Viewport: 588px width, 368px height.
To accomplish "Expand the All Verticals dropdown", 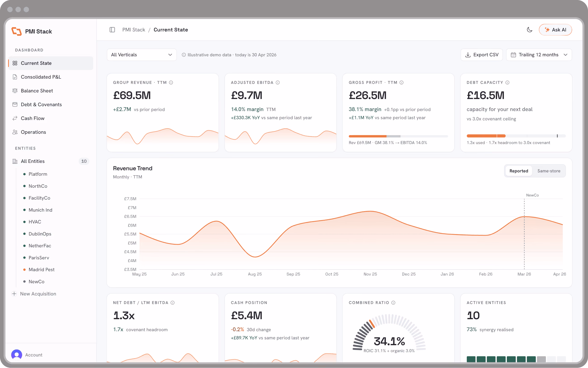I will point(142,55).
